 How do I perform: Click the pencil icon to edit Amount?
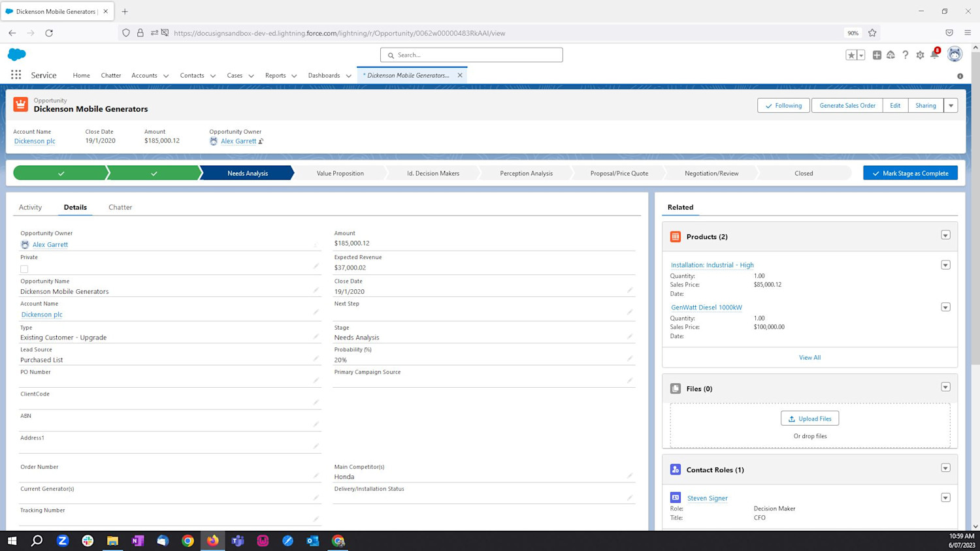coord(629,244)
